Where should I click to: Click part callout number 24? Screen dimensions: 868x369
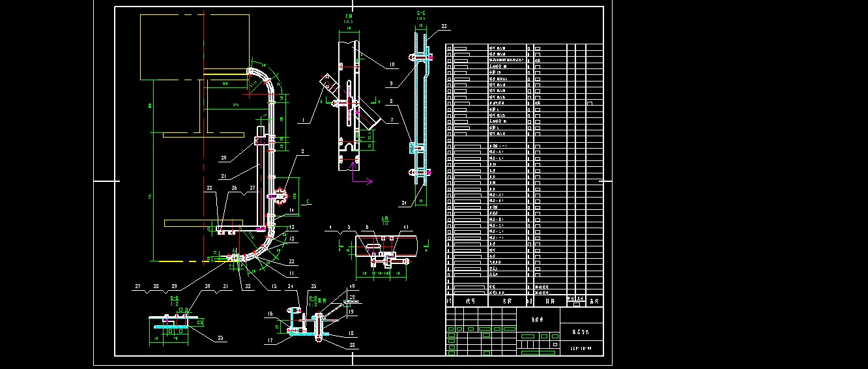pos(404,203)
